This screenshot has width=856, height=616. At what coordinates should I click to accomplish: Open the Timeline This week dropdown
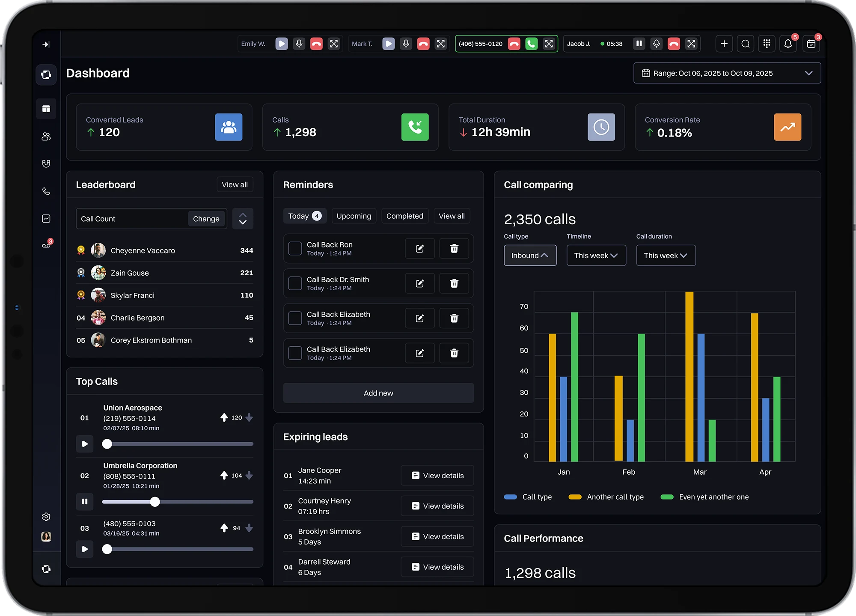coord(596,256)
